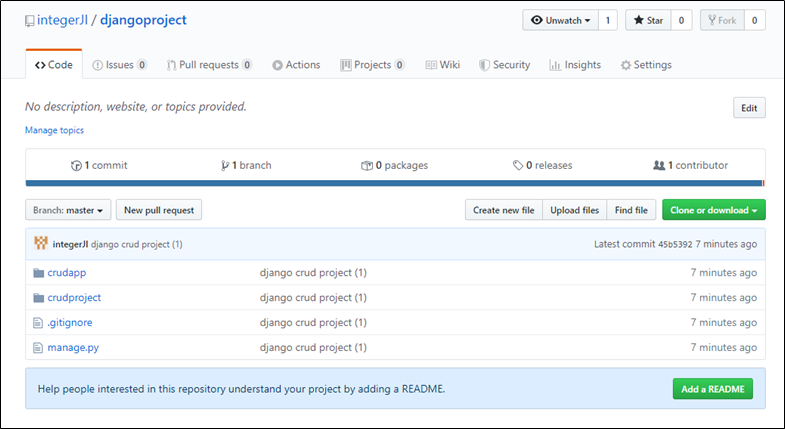The image size is (785, 429).
Task: Click the .gitignore file icon
Action: (38, 323)
